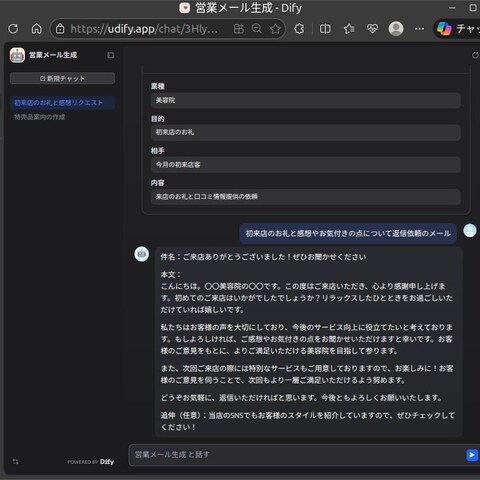Screen dimensions: 480x480
Task: Go to the browser home page icon
Action: point(37,29)
